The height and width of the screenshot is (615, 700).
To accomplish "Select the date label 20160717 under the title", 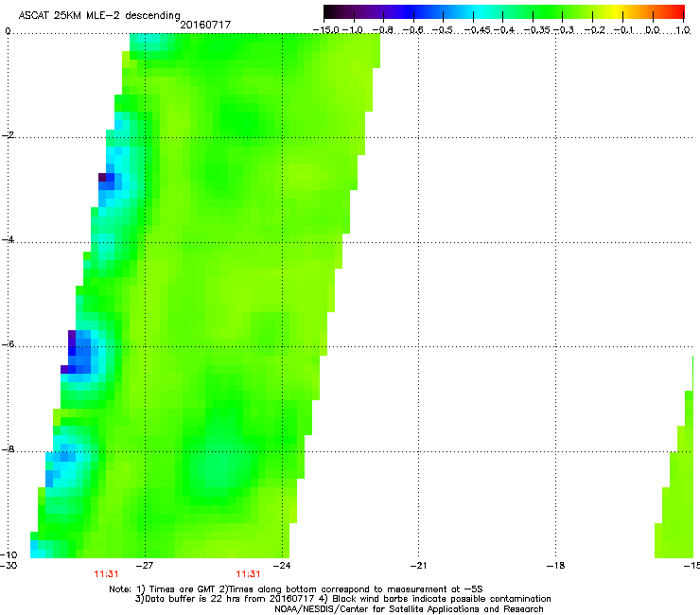I will tap(205, 25).
